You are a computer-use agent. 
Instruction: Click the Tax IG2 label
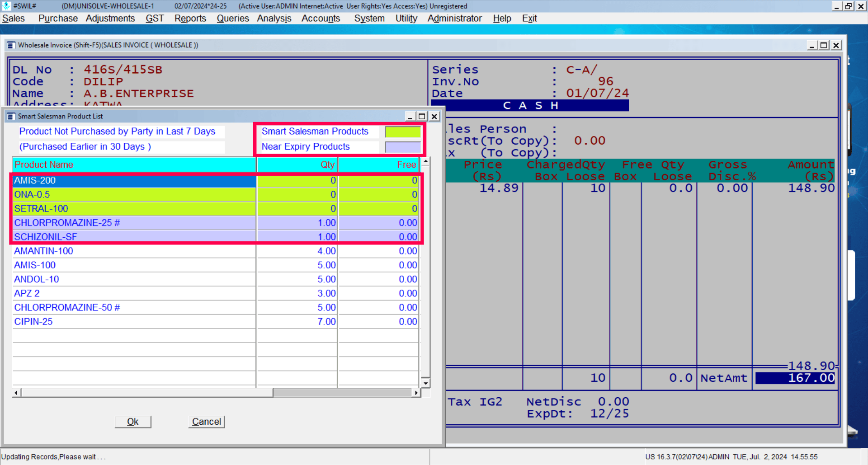point(475,402)
